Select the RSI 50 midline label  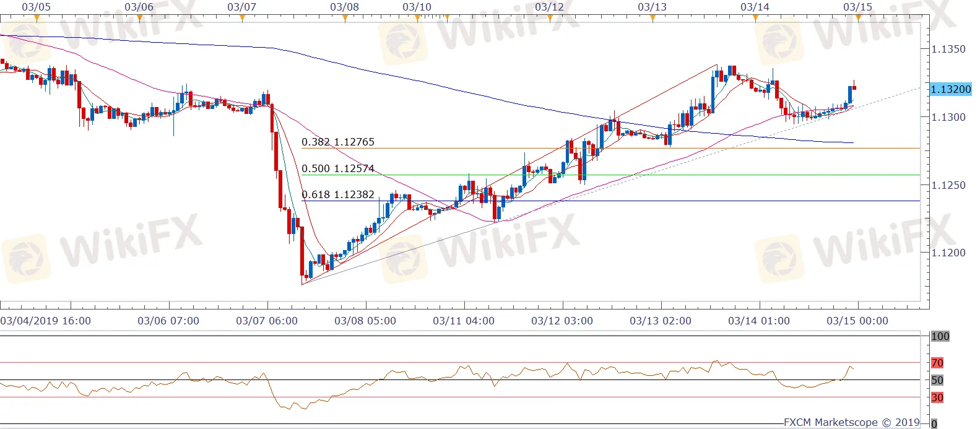click(937, 380)
